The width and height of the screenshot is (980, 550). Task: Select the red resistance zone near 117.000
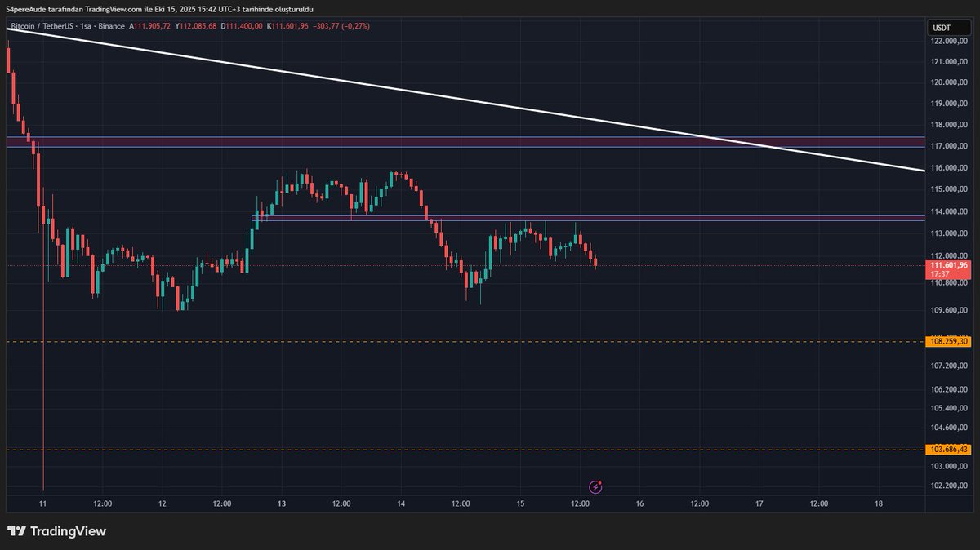pyautogui.click(x=465, y=142)
